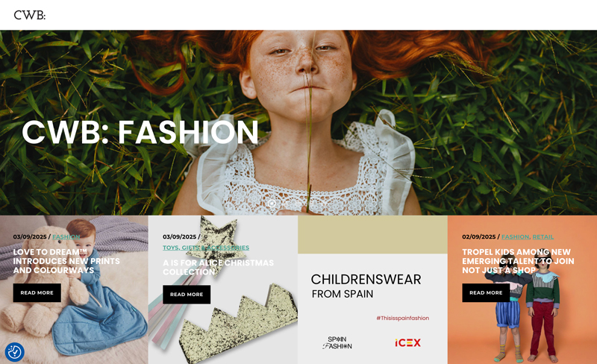
Task: Click Read More under Tropel Kids
Action: (486, 293)
